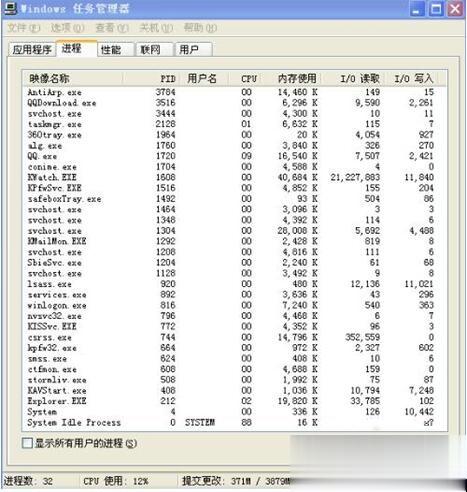Click the 40,684 K memory value

point(297,177)
